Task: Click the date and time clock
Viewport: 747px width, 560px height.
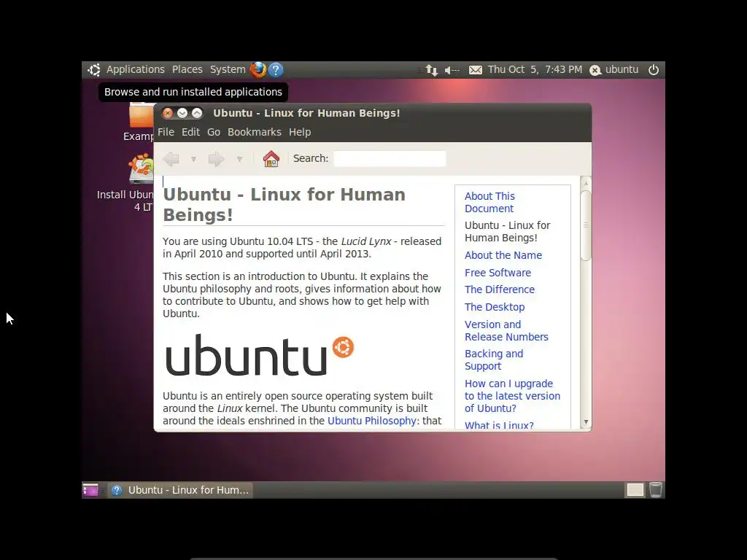Action: 535,69
